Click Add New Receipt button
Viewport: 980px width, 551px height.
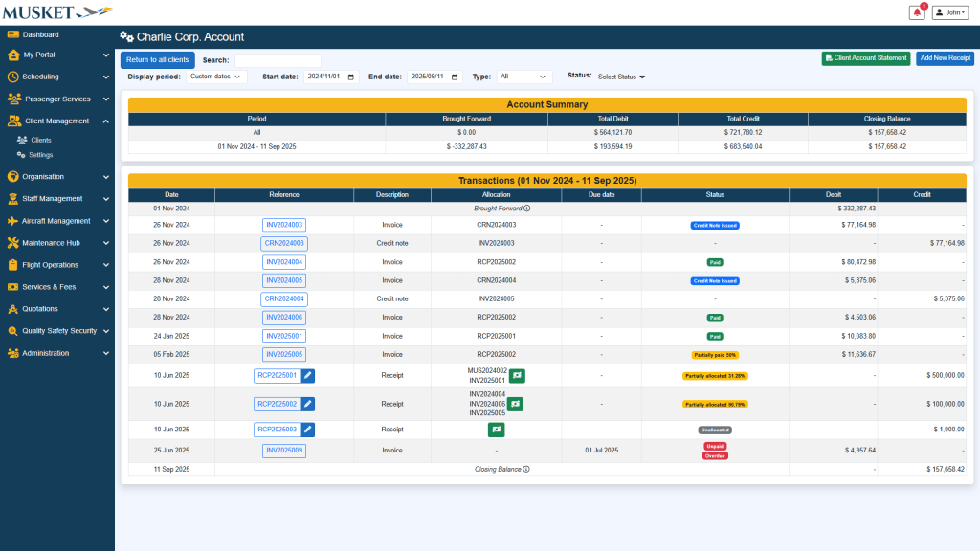coord(945,58)
